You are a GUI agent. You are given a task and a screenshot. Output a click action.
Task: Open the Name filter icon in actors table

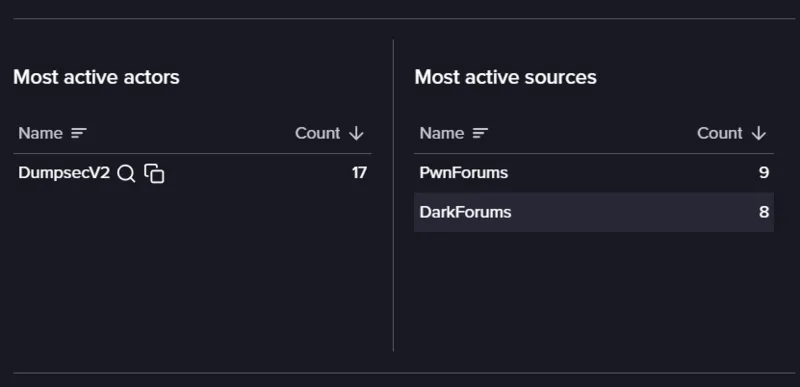[79, 134]
